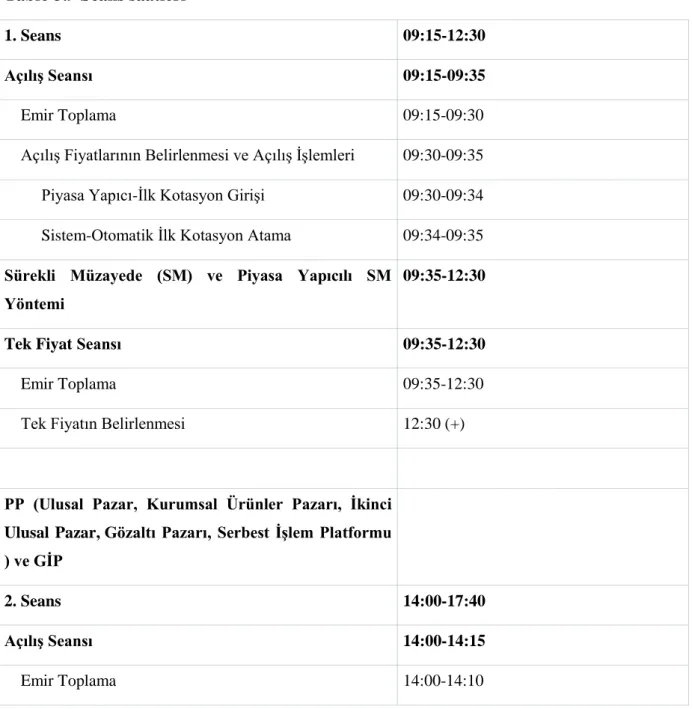Click the '1. Seans' row label
Viewport: 692px width, 709px height.
coord(33,35)
